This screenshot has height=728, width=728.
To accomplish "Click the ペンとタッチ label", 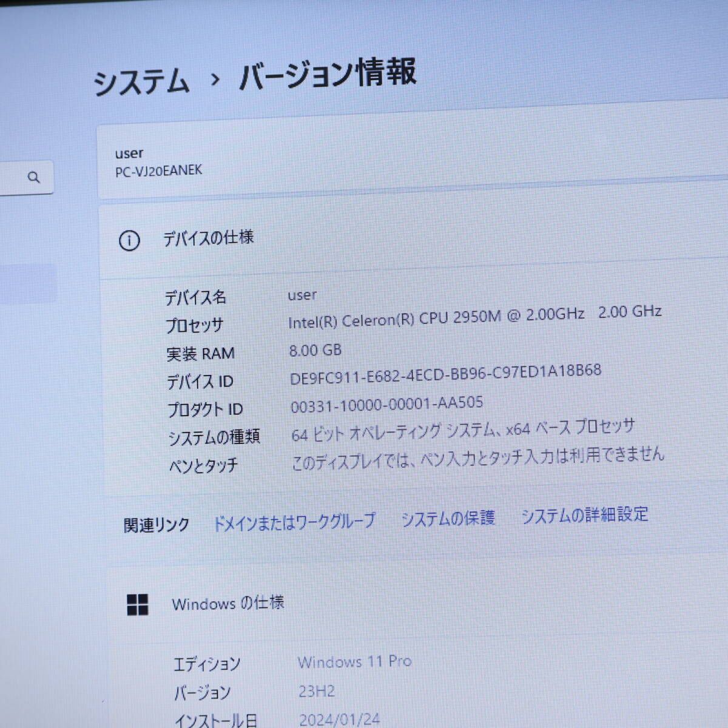I will coord(204,466).
